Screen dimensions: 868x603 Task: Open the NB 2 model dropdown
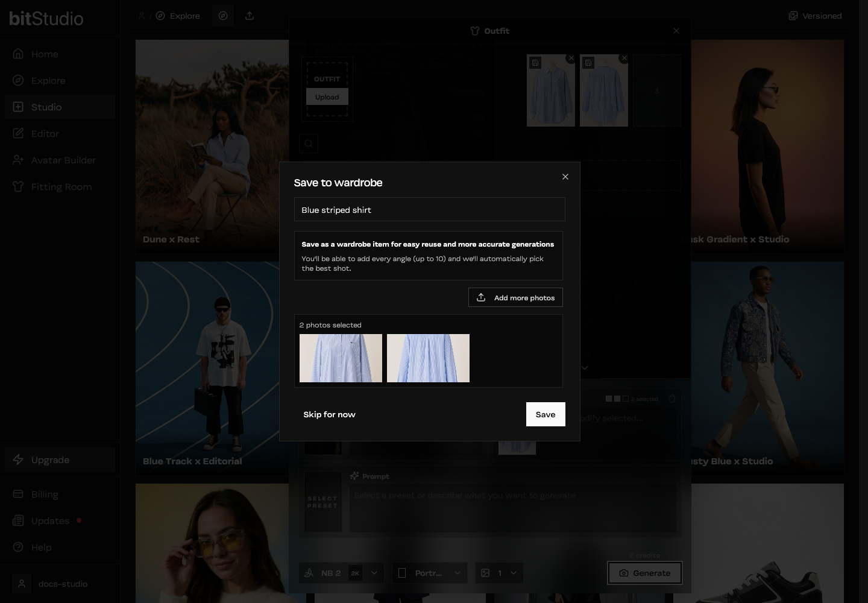(341, 573)
